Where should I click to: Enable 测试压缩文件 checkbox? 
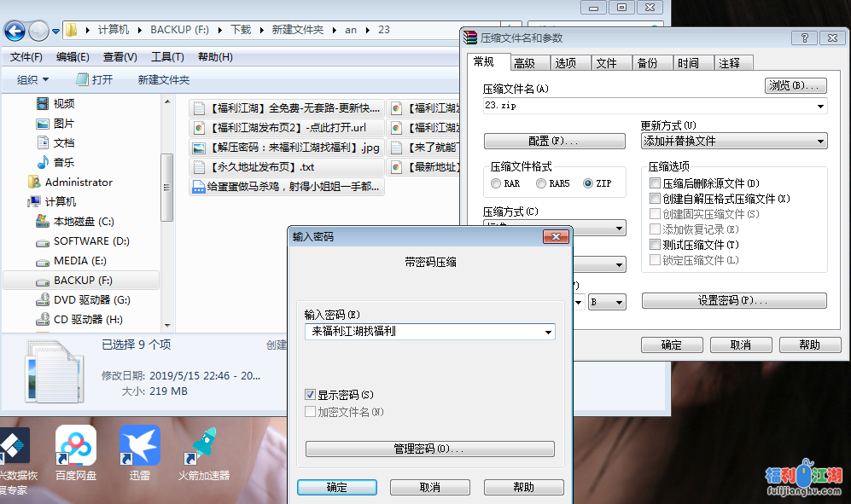pos(655,245)
